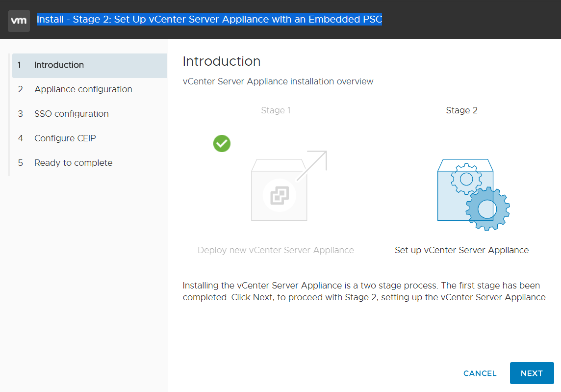Click the green Stage 1 completed checkmark

tap(222, 144)
